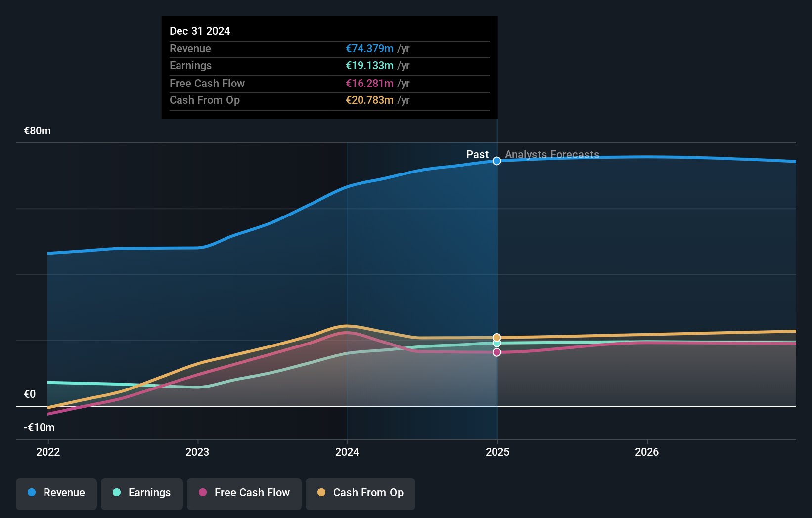
Task: Click the 2025 x-axis label
Action: pos(497,452)
